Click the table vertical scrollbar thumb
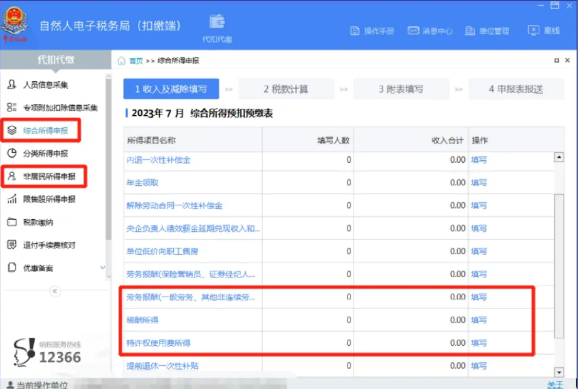The width and height of the screenshot is (578, 389). (559, 266)
